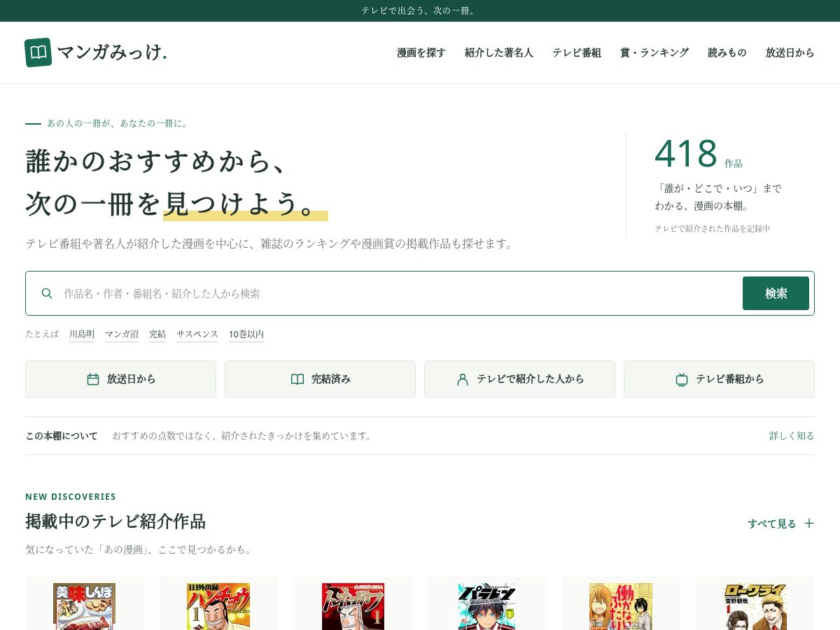The height and width of the screenshot is (630, 840).
Task: Open 読みもの in the top navigation
Action: click(x=727, y=52)
